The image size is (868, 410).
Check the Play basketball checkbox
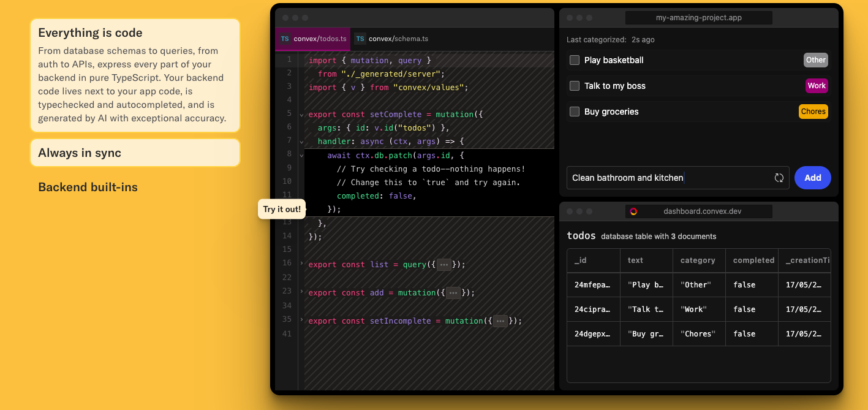click(574, 60)
